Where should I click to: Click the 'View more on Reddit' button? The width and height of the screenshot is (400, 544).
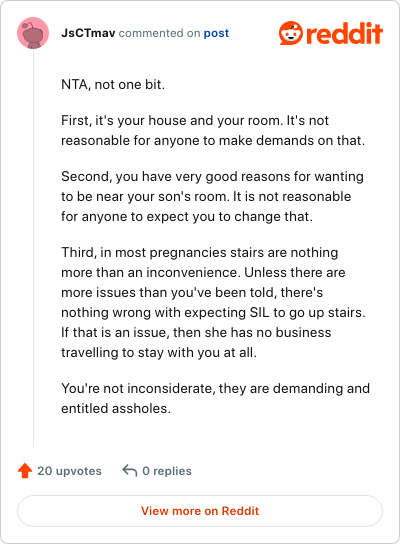coord(200,511)
